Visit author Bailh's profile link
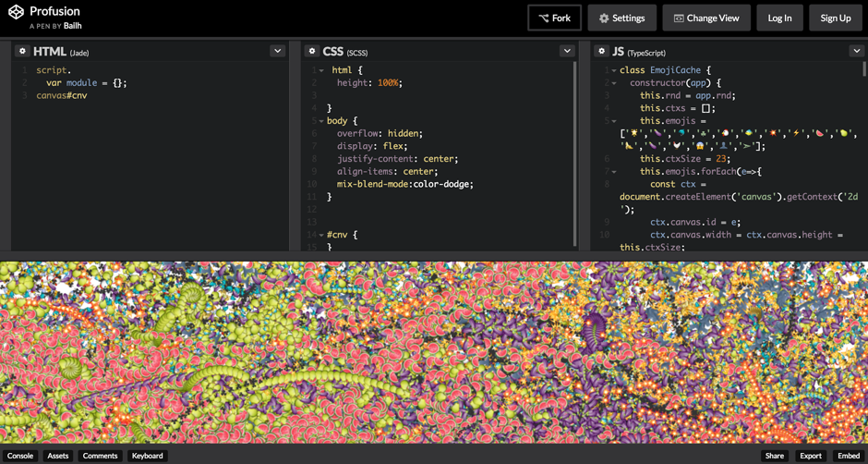 tap(72, 26)
